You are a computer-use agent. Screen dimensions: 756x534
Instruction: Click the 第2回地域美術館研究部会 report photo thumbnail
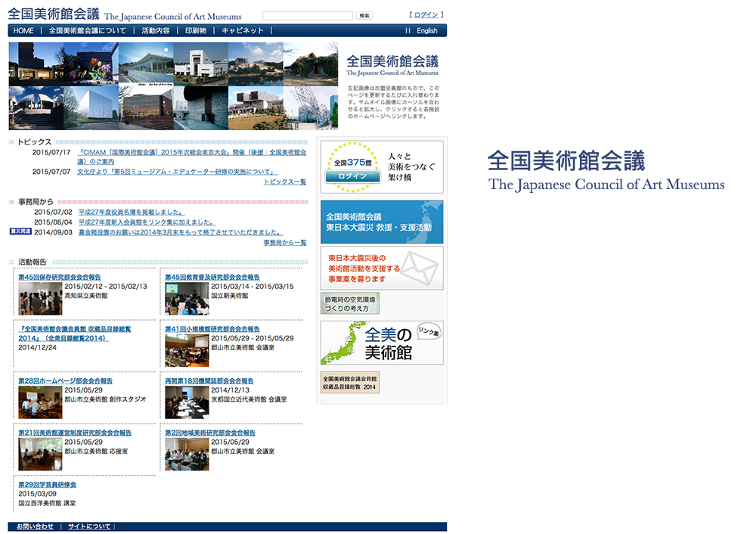[x=187, y=455]
